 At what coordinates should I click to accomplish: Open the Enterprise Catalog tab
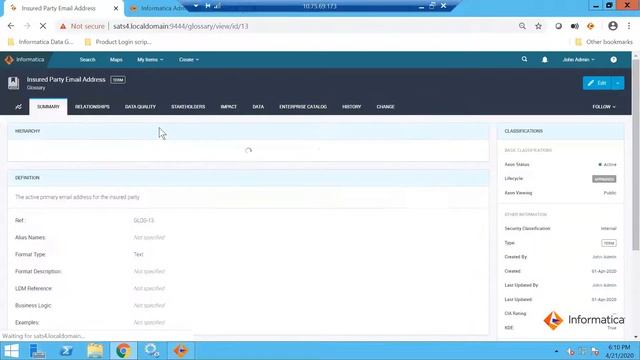(x=303, y=107)
